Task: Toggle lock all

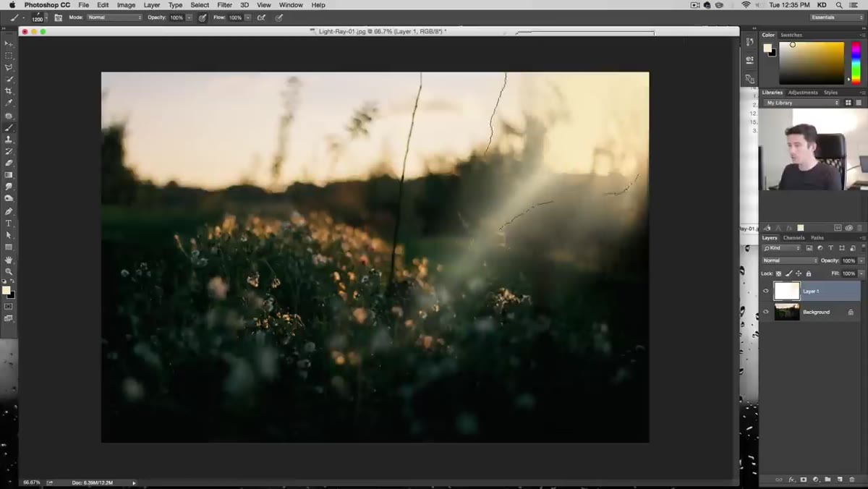Action: click(809, 273)
